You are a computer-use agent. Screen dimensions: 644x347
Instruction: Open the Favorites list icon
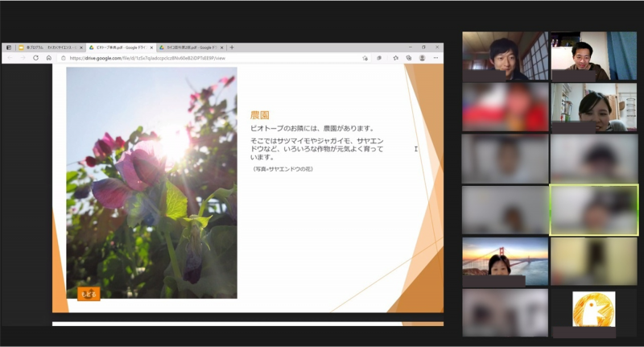(x=395, y=58)
